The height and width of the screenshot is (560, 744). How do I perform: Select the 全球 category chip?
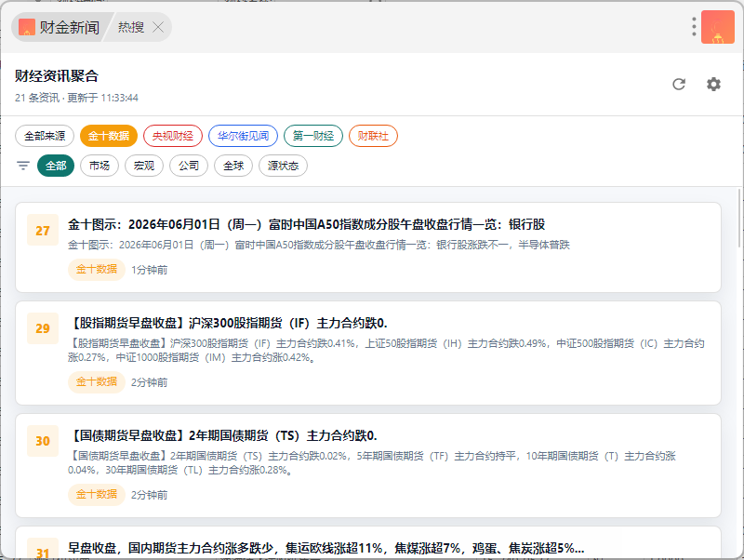point(233,166)
